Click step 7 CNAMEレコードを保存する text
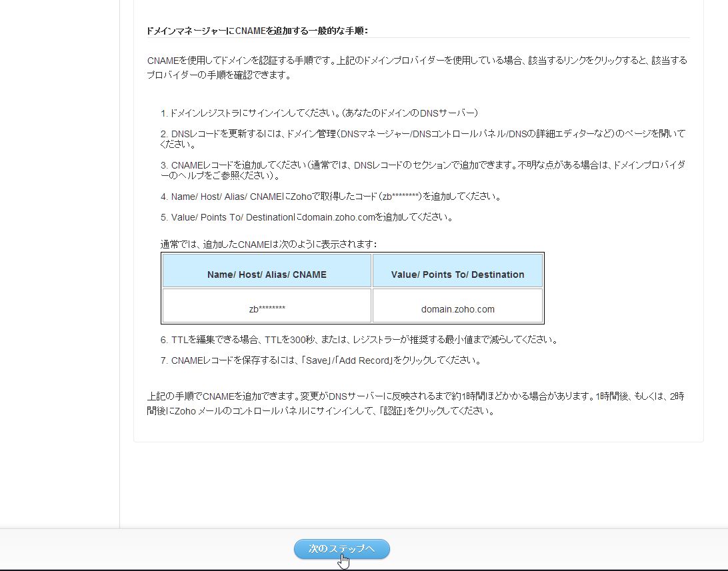 tap(321, 360)
